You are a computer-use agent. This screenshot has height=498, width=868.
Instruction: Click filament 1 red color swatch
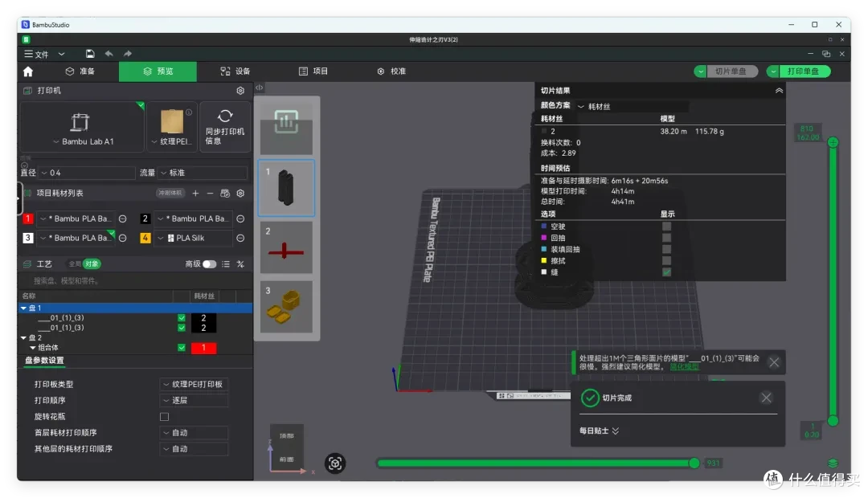pyautogui.click(x=27, y=219)
